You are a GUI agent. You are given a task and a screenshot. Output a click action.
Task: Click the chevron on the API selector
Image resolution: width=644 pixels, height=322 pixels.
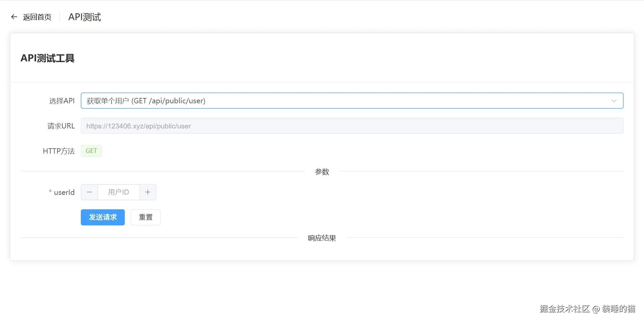(x=614, y=101)
